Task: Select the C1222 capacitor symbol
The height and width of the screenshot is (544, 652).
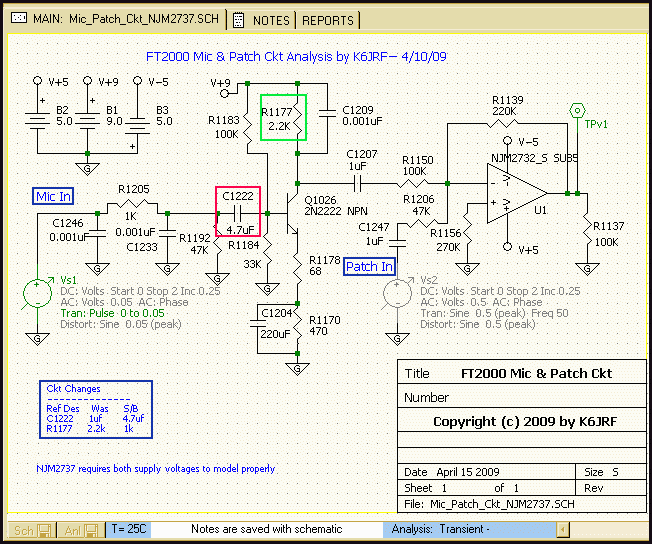Action: click(237, 213)
